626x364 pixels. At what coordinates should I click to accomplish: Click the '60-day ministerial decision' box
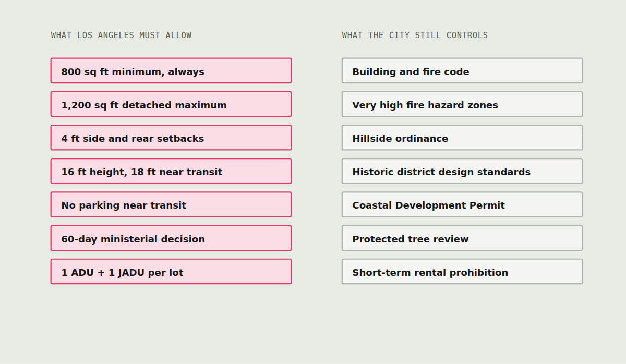(171, 238)
